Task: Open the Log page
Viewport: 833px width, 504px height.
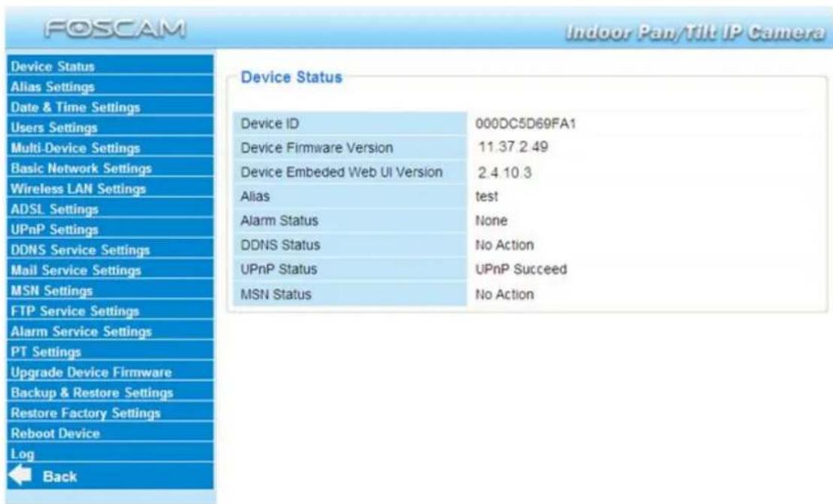Action: pyautogui.click(x=23, y=454)
